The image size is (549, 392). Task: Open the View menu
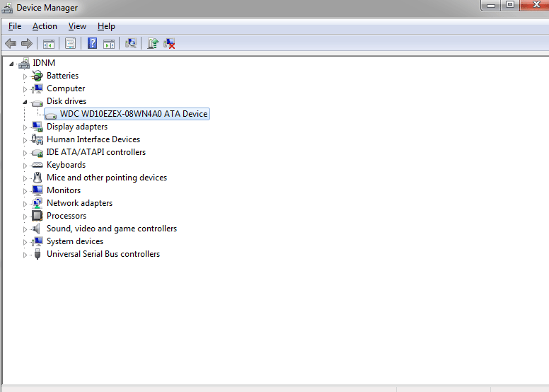pos(77,26)
